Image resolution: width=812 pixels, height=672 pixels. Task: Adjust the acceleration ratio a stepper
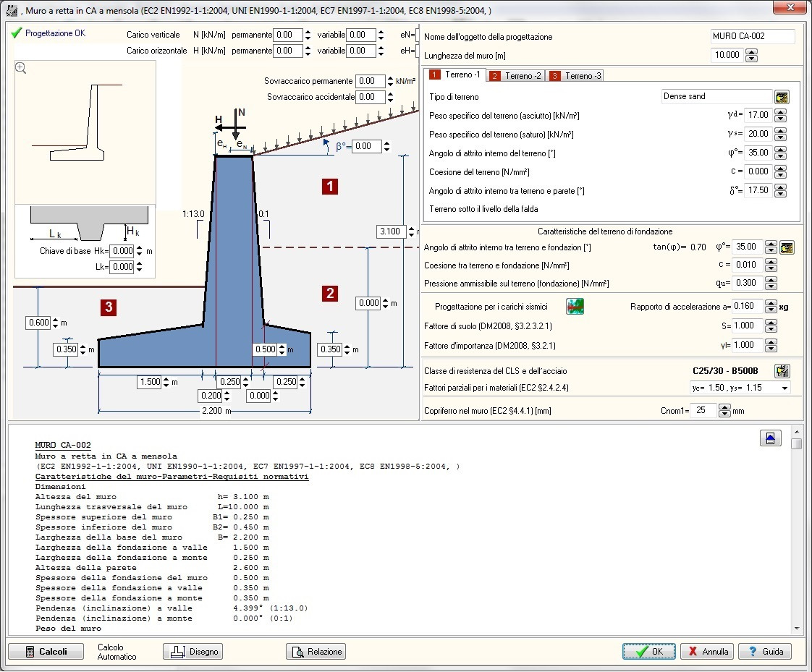coord(771,307)
